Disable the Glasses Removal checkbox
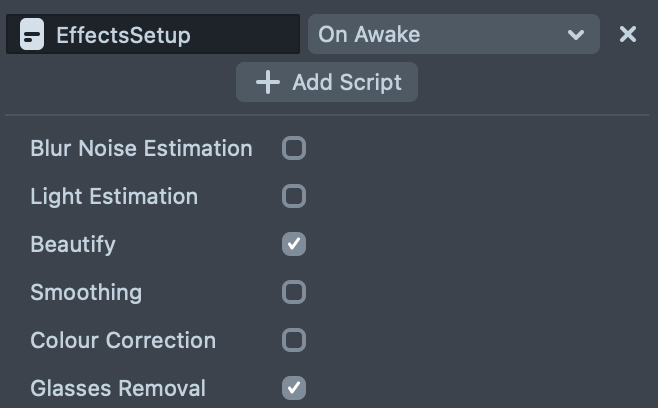Image resolution: width=658 pixels, height=408 pixels. point(294,387)
